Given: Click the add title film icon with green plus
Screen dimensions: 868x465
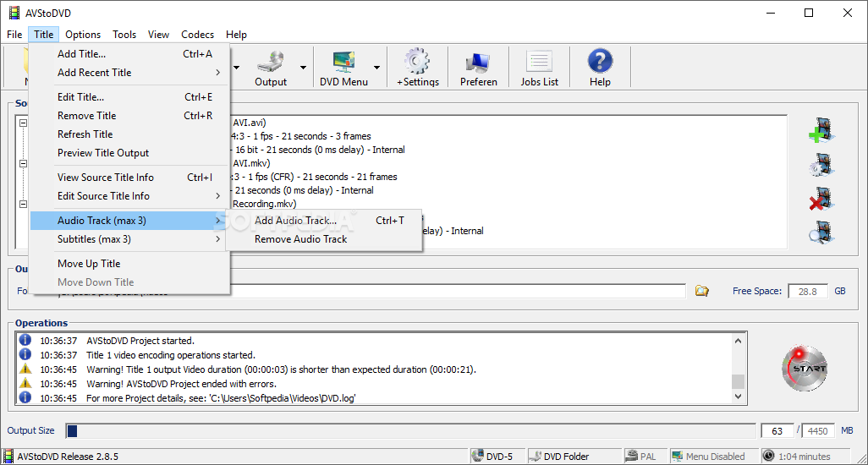Looking at the screenshot, I should pyautogui.click(x=821, y=130).
